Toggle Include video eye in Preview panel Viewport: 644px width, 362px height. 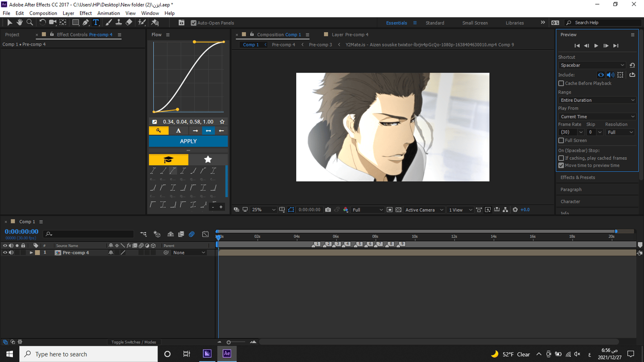click(601, 75)
